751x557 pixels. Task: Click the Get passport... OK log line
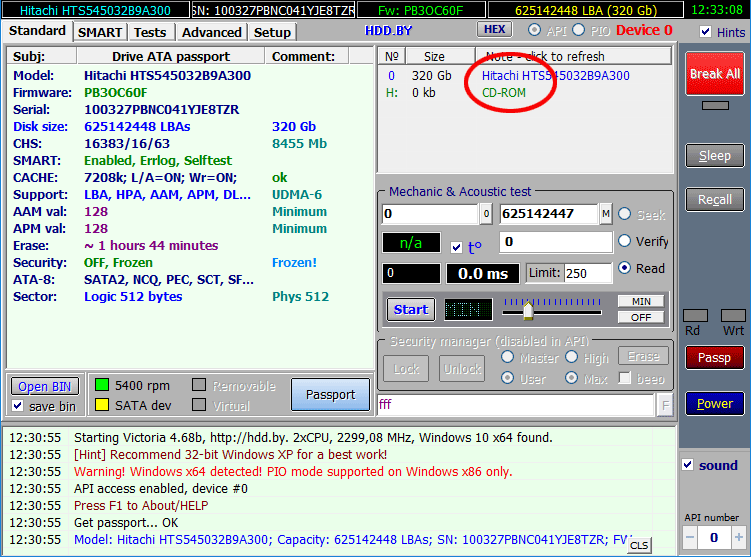coord(126,523)
